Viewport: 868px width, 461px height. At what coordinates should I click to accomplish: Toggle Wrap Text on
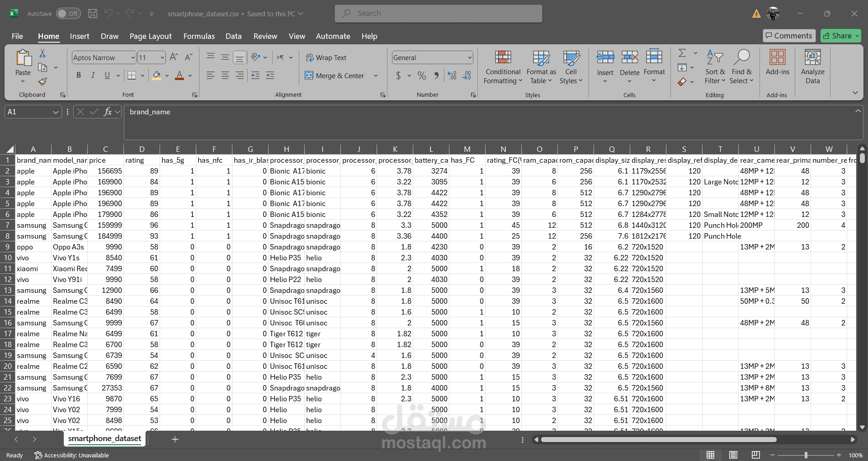[326, 57]
